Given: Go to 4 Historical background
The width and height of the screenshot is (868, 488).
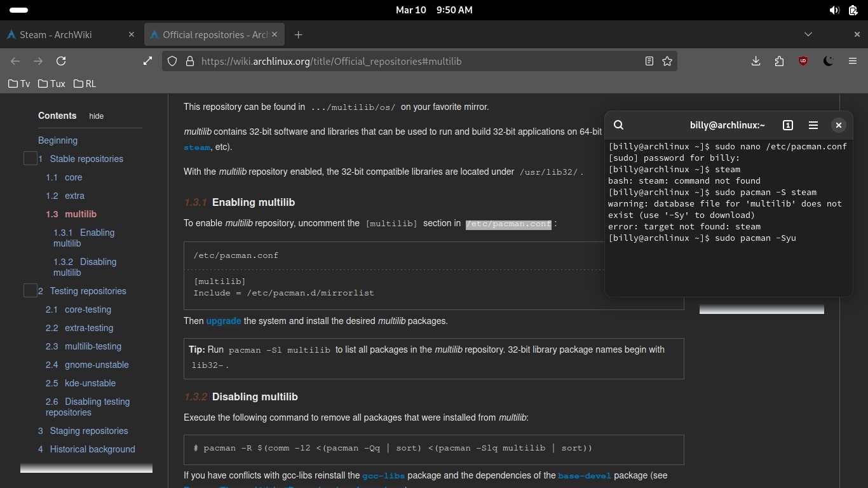Looking at the screenshot, I should pos(86,449).
